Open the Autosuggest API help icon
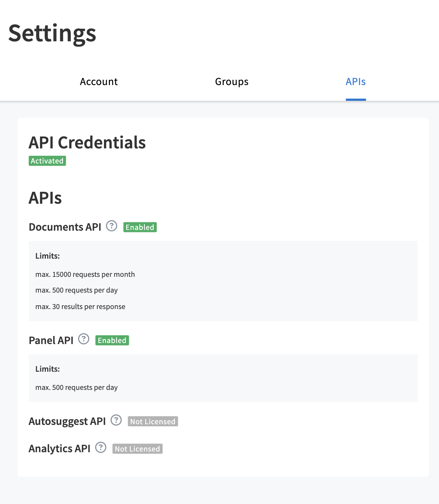The image size is (439, 504). [116, 420]
